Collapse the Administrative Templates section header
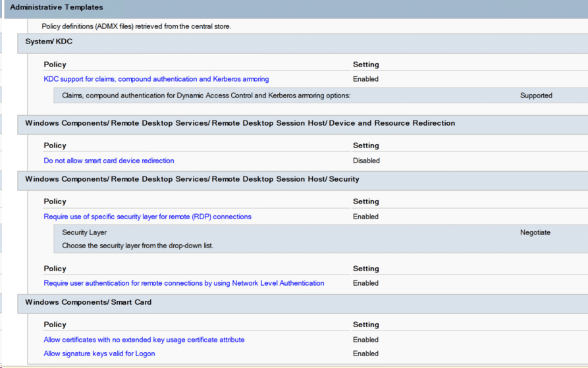The height and width of the screenshot is (368, 588). pyautogui.click(x=57, y=7)
